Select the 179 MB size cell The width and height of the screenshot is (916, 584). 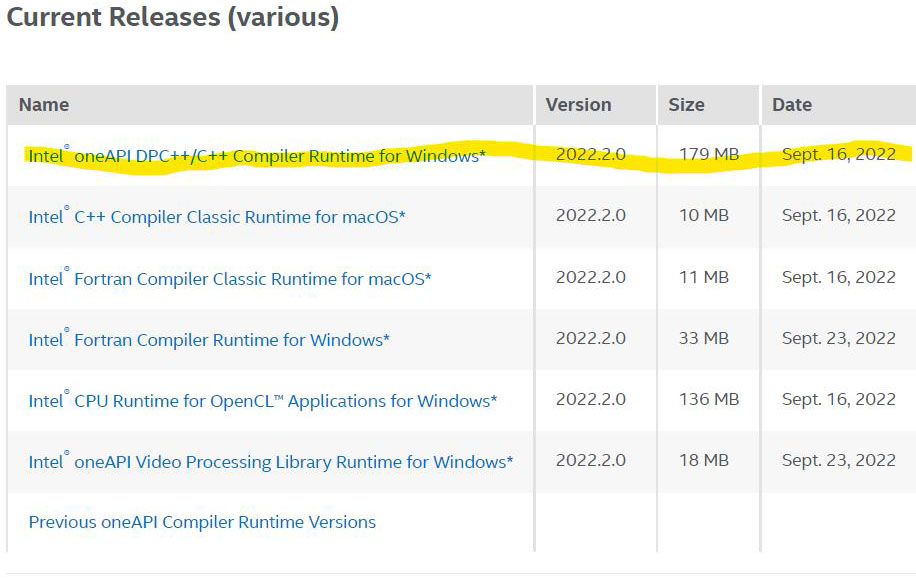[x=709, y=154]
